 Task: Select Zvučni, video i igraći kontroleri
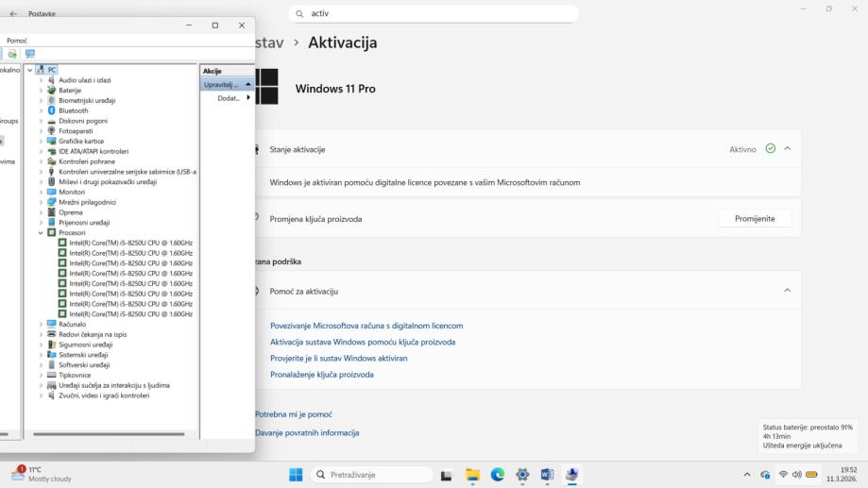pos(104,395)
